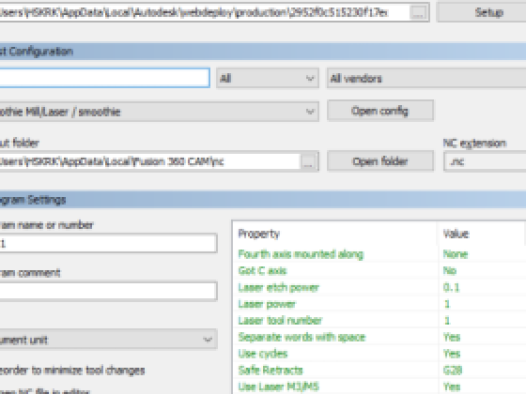This screenshot has width=526, height=394.
Task: Open the All vendors dropdown
Action: [x=426, y=78]
